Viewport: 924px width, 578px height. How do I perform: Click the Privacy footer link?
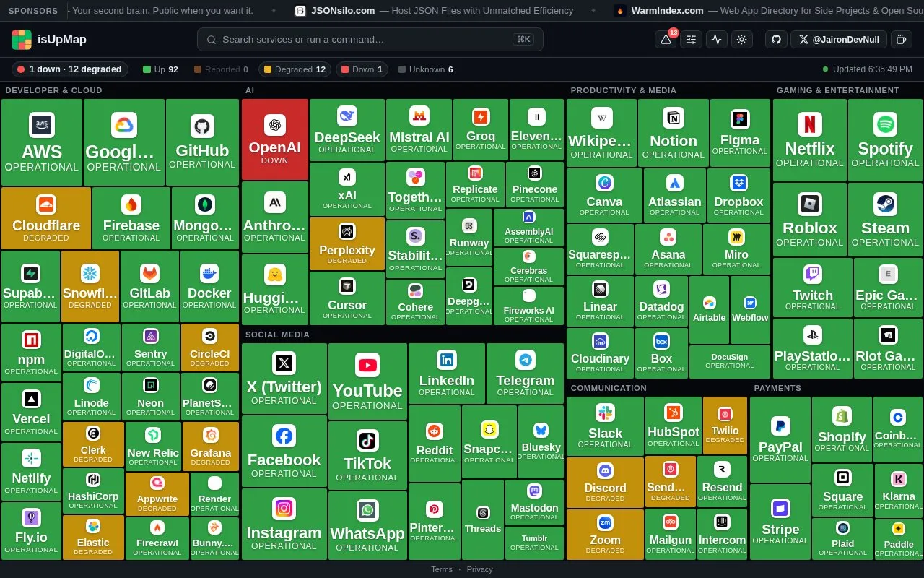[480, 569]
